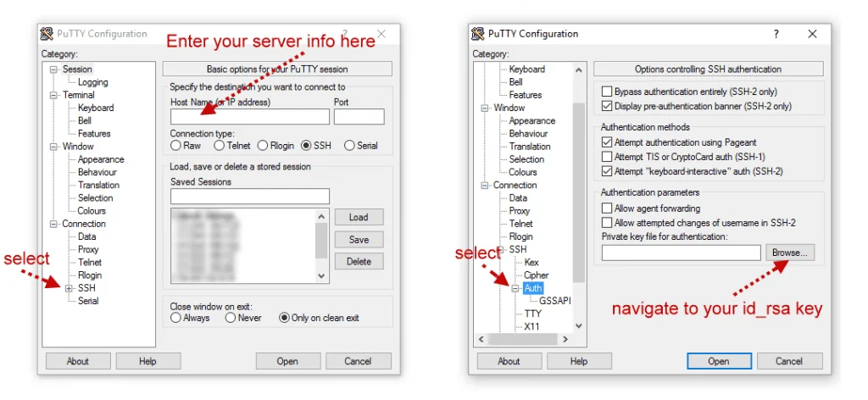Select Features in left window tree
Viewport: 868px width, 400px height.
94,133
